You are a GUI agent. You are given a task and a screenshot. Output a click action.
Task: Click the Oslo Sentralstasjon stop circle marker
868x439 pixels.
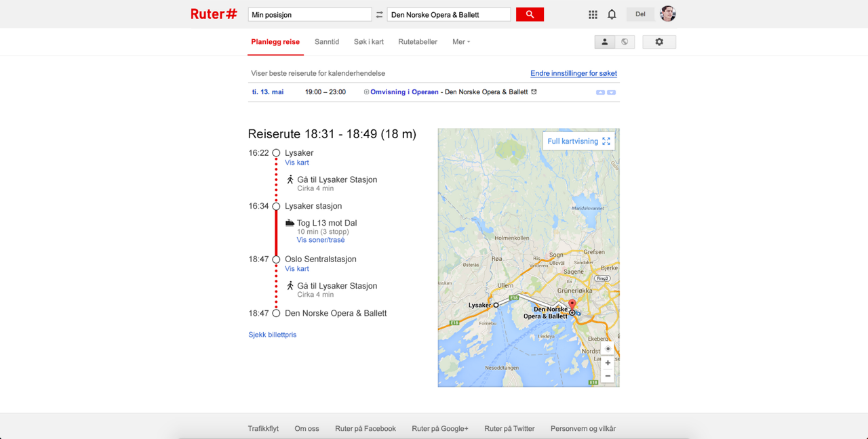pyautogui.click(x=276, y=259)
